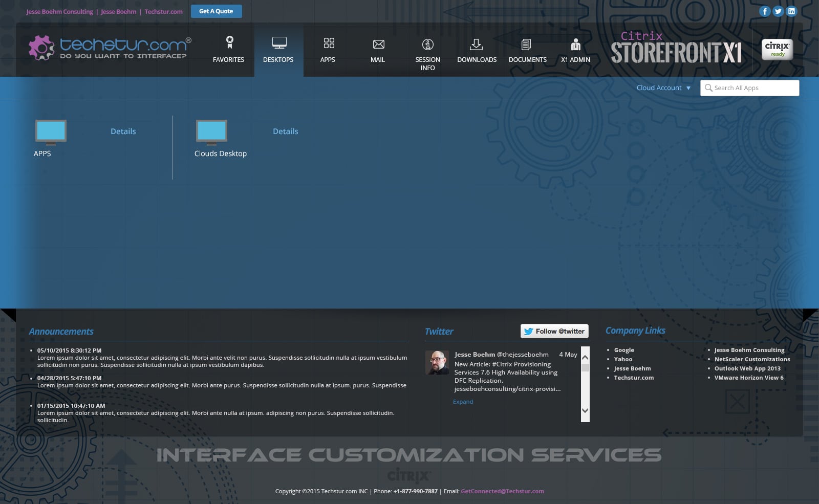
Task: Open Outlook Web App 2013 link
Action: tap(747, 368)
